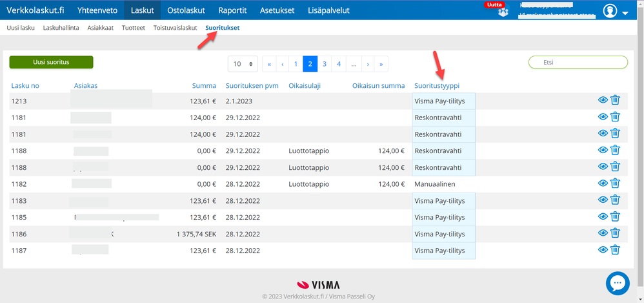Go to previous page with ‹
Screen dimensions: 644x303
point(283,64)
